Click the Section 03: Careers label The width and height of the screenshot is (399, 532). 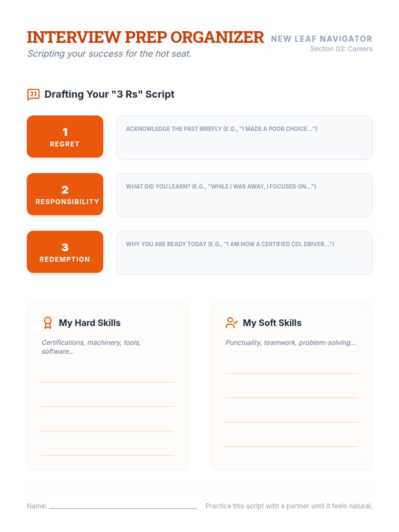[x=341, y=49]
